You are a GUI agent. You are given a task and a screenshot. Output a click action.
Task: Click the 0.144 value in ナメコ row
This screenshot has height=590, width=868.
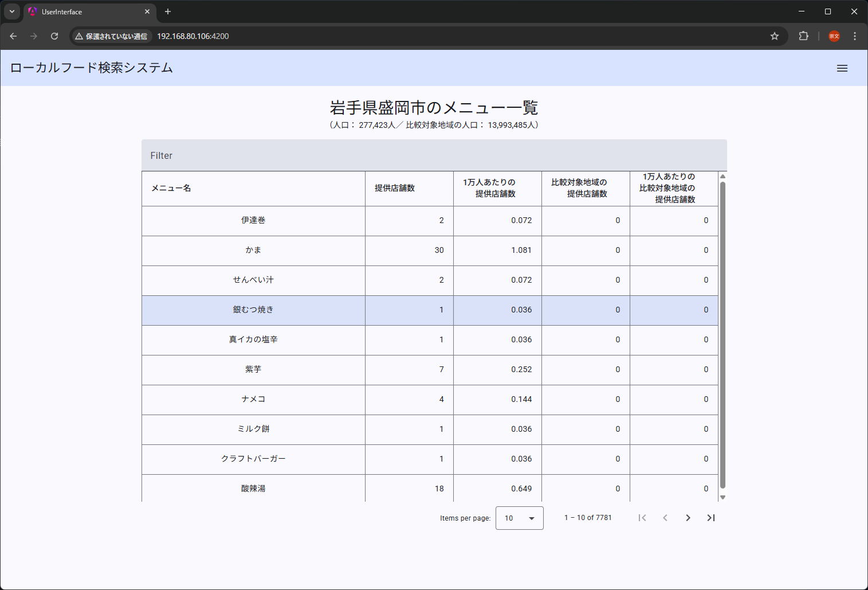(521, 400)
